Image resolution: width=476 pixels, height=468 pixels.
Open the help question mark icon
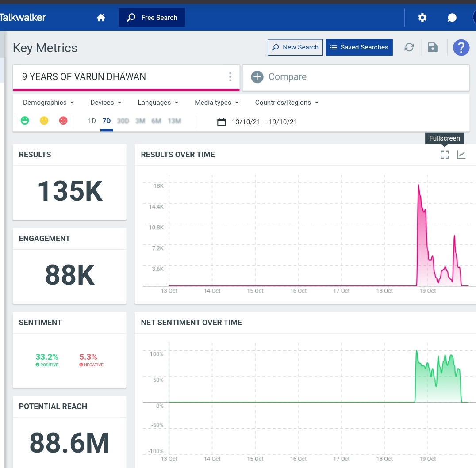[x=461, y=47]
